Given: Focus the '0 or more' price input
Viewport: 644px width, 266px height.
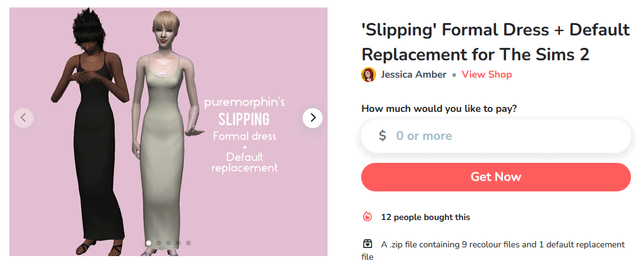Looking at the screenshot, I should pos(495,136).
